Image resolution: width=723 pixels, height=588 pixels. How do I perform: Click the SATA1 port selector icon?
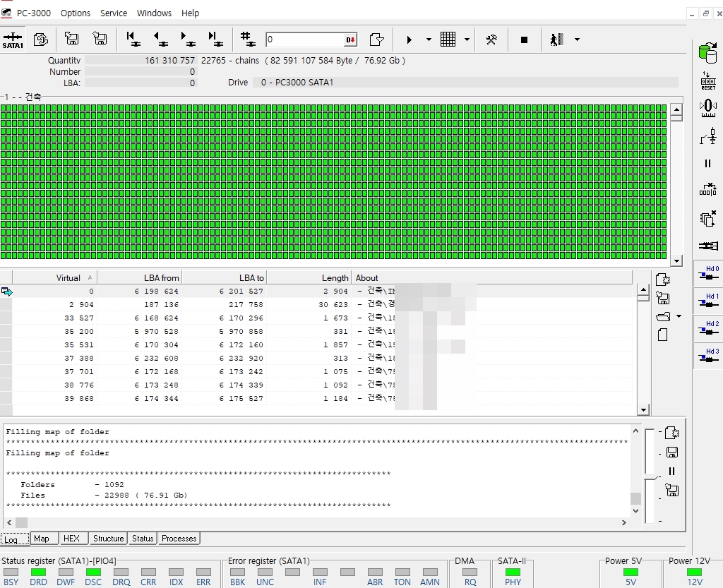pyautogui.click(x=13, y=40)
